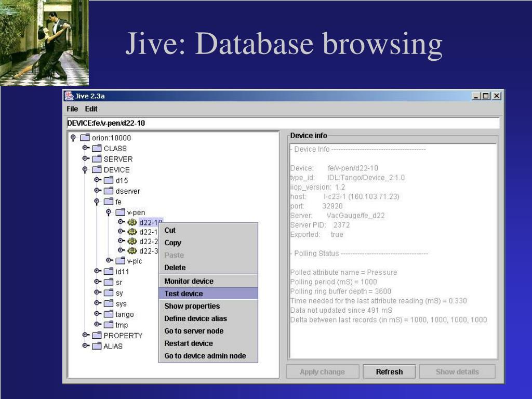This screenshot has width=532, height=399.
Task: Click the fe folder icon
Action: point(109,202)
